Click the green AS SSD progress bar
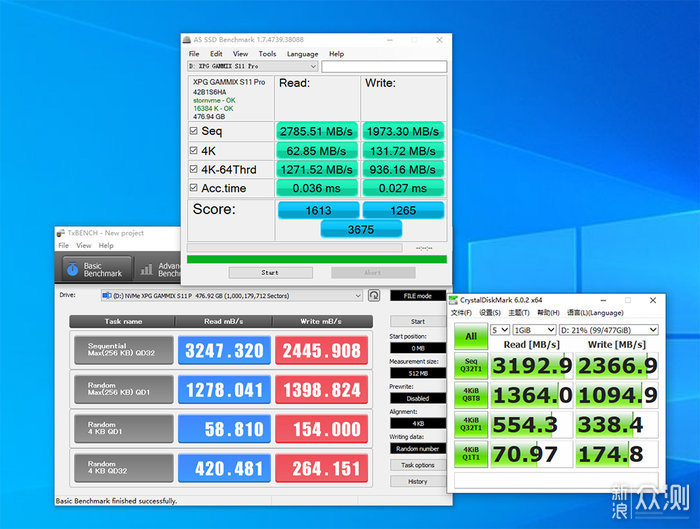Viewport: 700px width, 529px height. (x=317, y=259)
